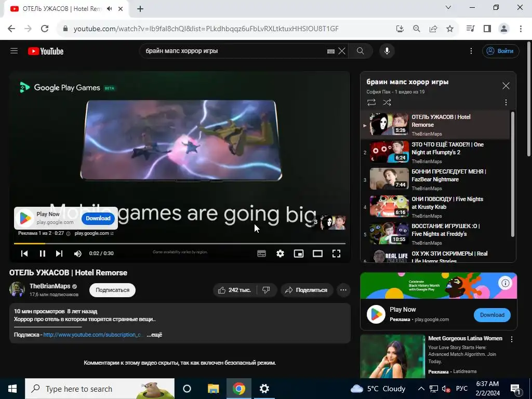
Task: Select playlist video ОТЕЛЬ УЖАСОВ Hotel Remorse
Action: (435, 125)
